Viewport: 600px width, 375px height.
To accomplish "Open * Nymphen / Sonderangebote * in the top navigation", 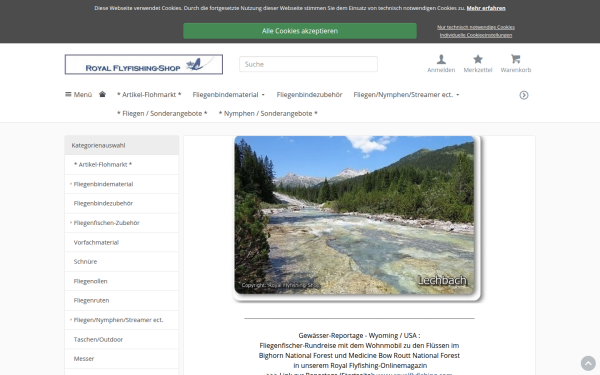I will (268, 113).
